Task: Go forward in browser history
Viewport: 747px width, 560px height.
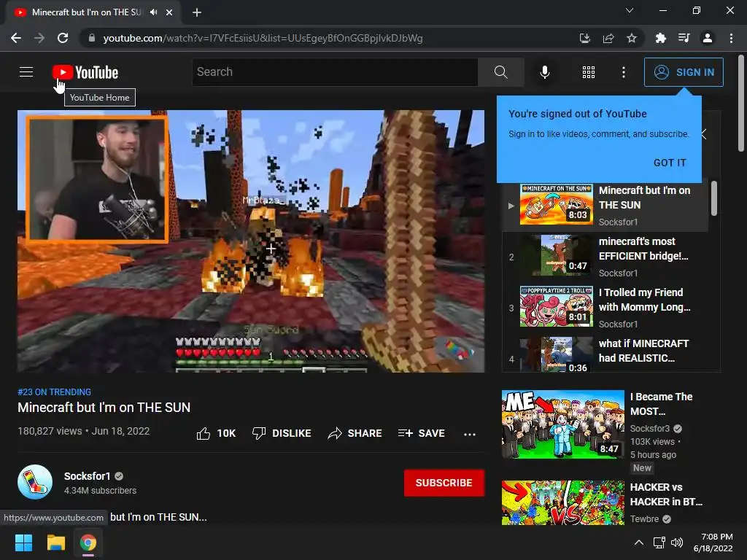Action: click(x=39, y=38)
